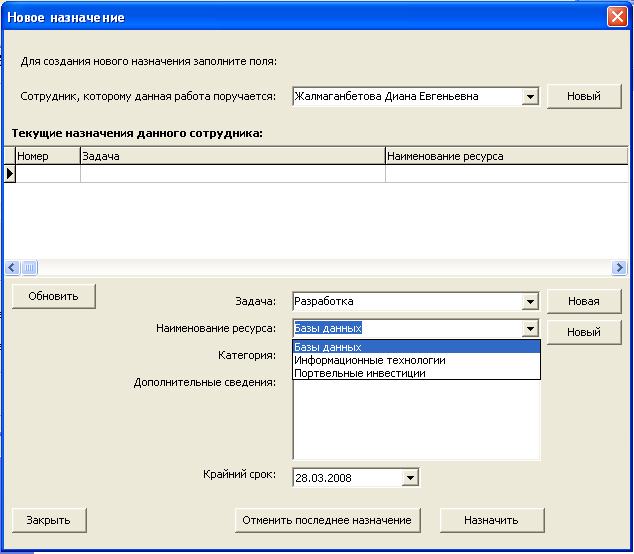Click the empty Номер cell in first row
Viewport: 634px width, 554px height.
(48, 174)
